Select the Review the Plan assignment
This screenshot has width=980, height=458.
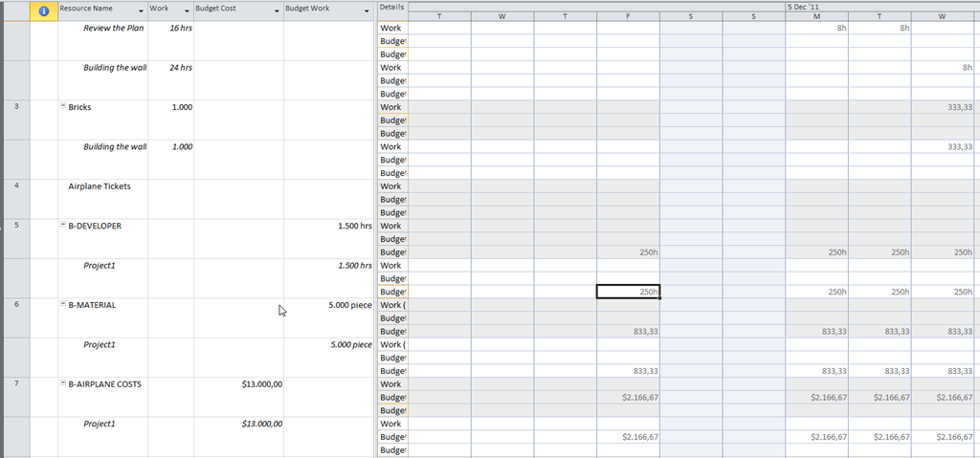pyautogui.click(x=114, y=28)
